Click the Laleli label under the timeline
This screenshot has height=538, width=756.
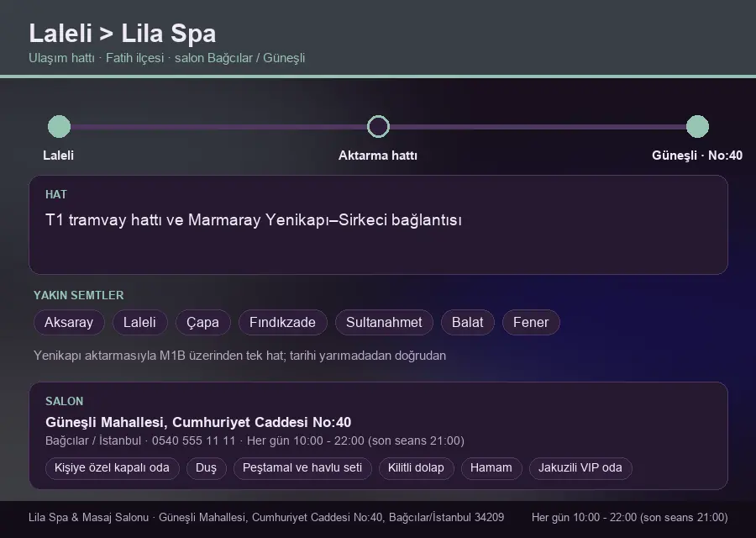[x=58, y=156]
